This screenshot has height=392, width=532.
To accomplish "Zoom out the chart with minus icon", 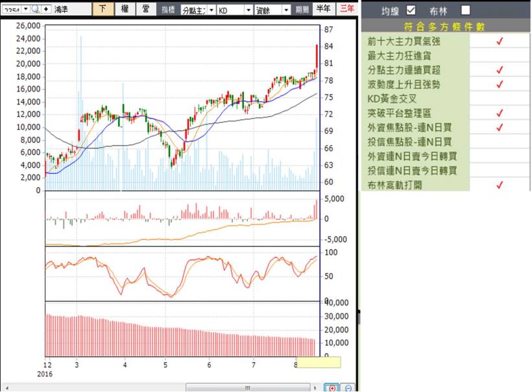I will [348, 387].
